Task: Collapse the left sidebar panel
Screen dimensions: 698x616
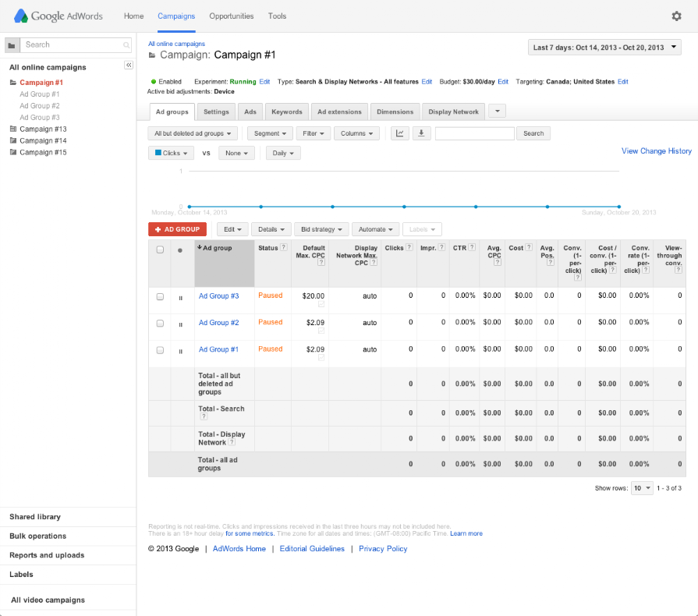Action: coord(129,65)
